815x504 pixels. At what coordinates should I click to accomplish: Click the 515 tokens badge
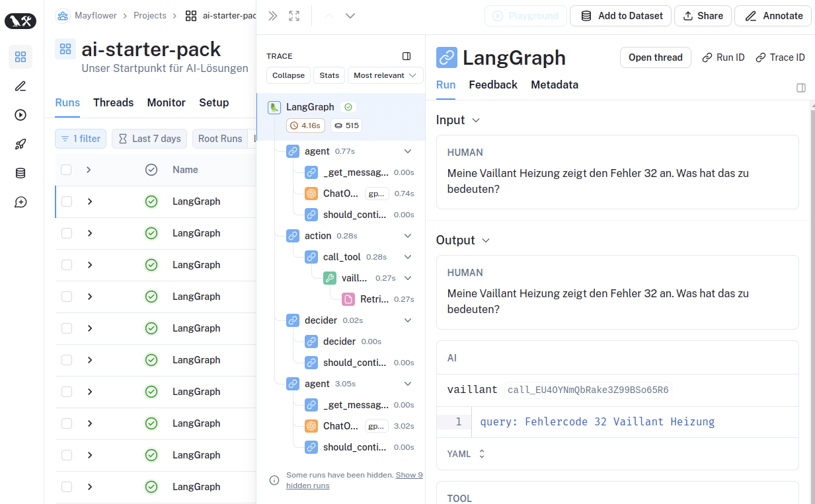pos(346,126)
